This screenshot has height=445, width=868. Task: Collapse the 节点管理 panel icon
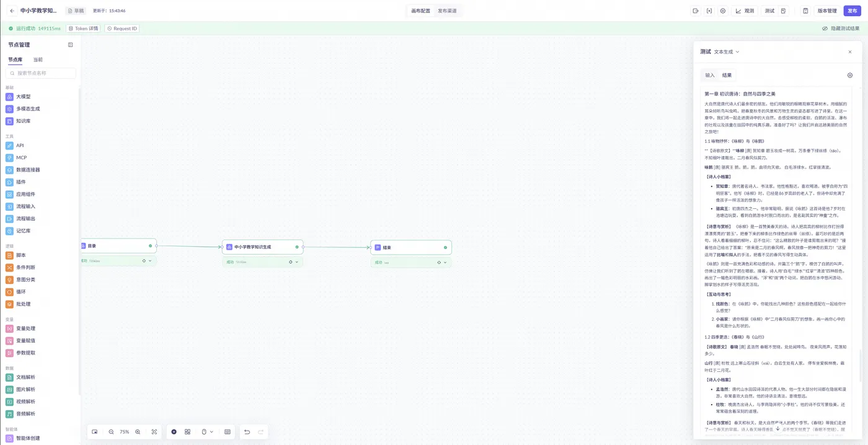[x=71, y=45]
